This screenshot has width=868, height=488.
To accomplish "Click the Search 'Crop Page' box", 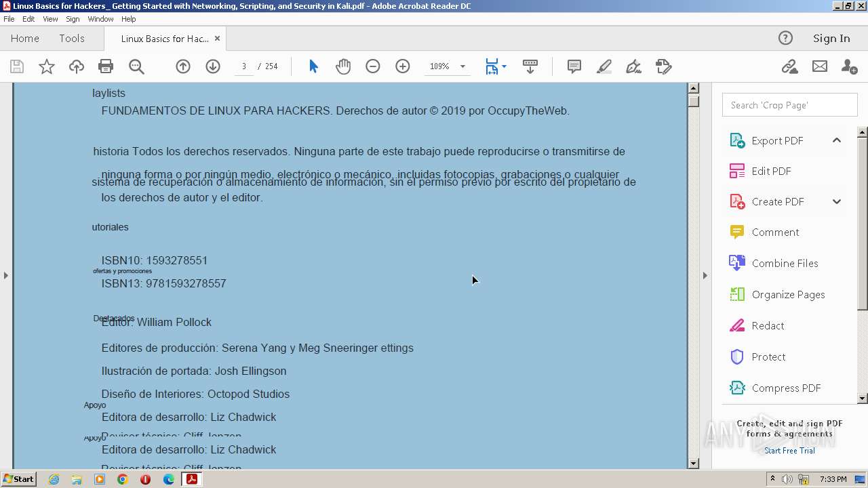I will point(789,105).
